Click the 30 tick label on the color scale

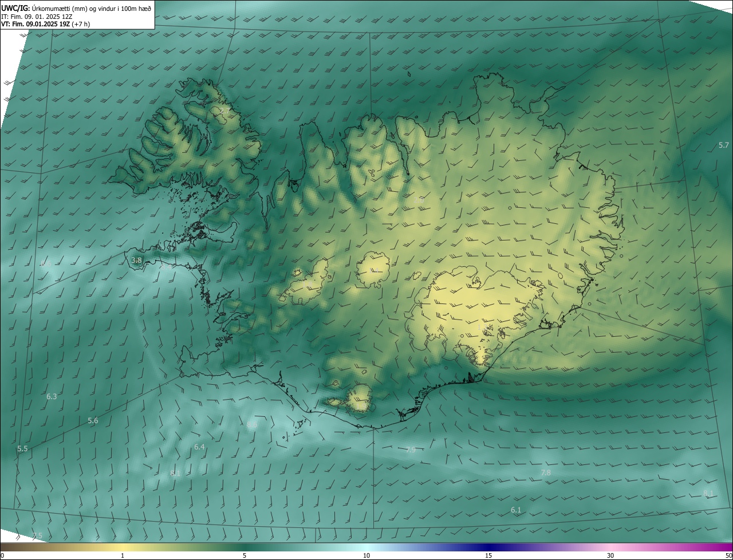610,555
